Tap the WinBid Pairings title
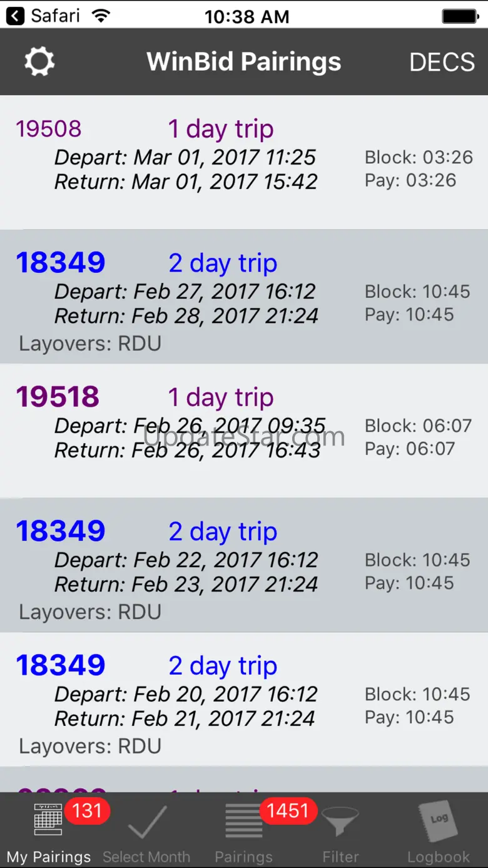Viewport: 488px width, 868px height. pyautogui.click(x=244, y=61)
